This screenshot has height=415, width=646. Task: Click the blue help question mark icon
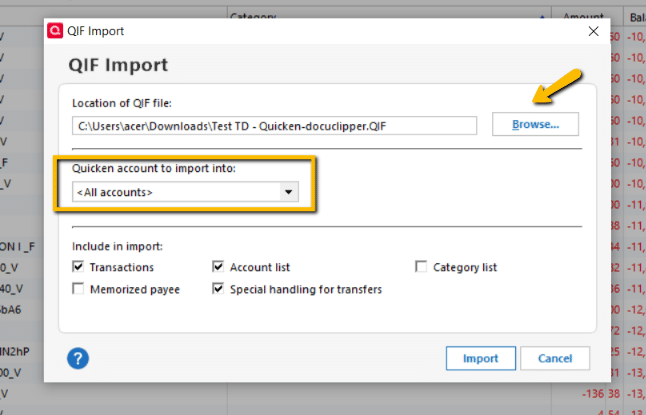78,358
